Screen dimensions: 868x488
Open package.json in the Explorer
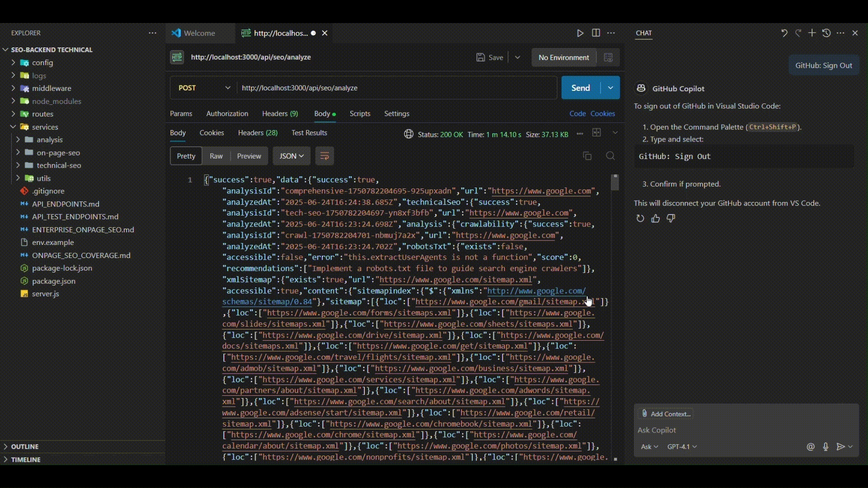click(54, 281)
